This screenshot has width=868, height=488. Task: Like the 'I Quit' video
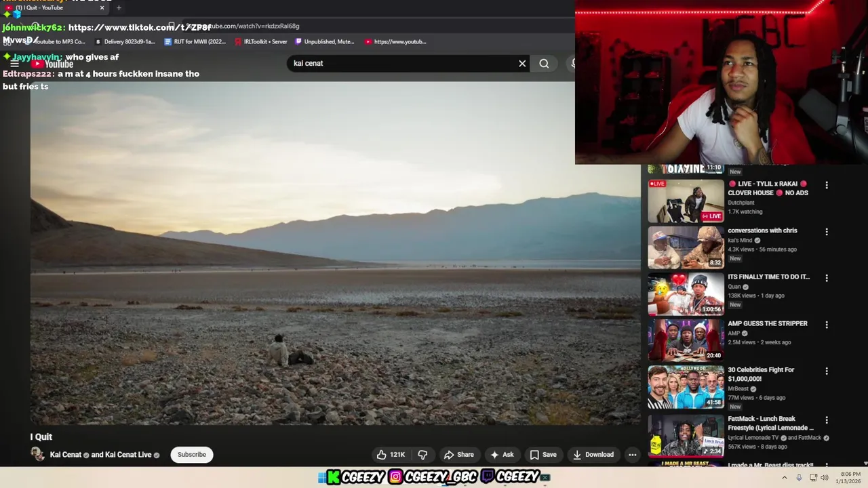coord(391,455)
